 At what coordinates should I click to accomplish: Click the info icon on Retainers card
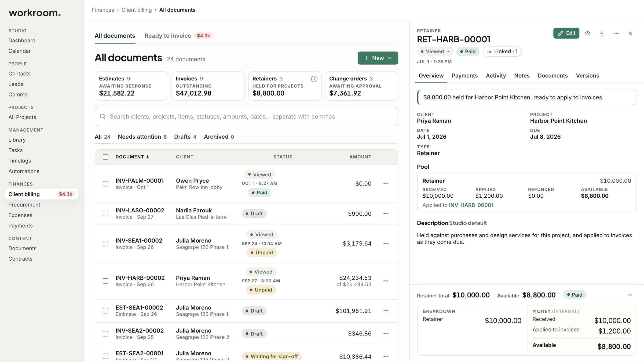coord(314,79)
